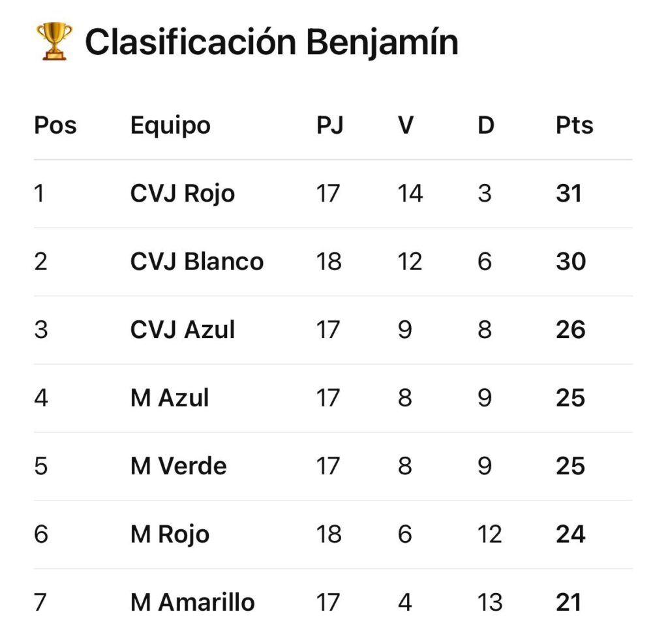Click the 31 points value for CVJ Rojo
Screen dimensions: 668x644
click(569, 193)
